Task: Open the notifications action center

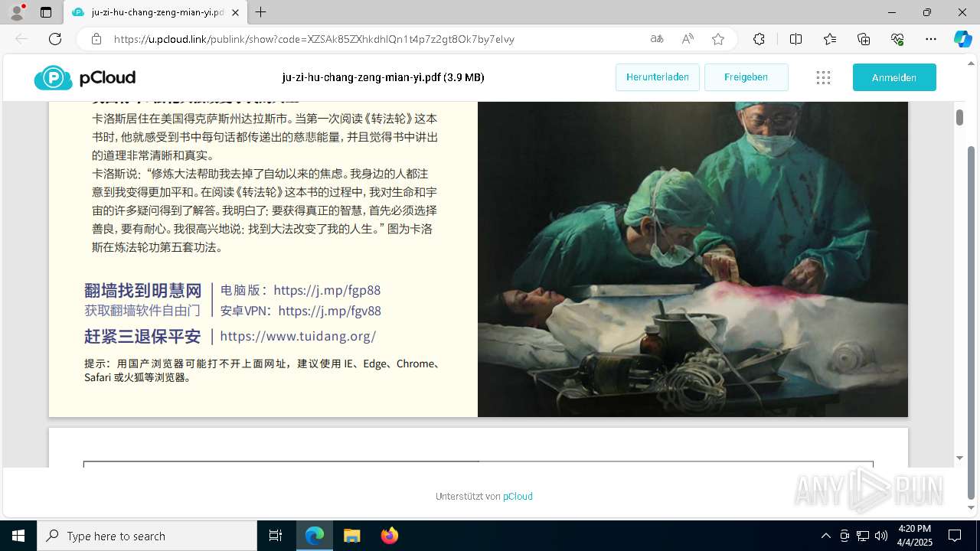Action: [x=955, y=536]
